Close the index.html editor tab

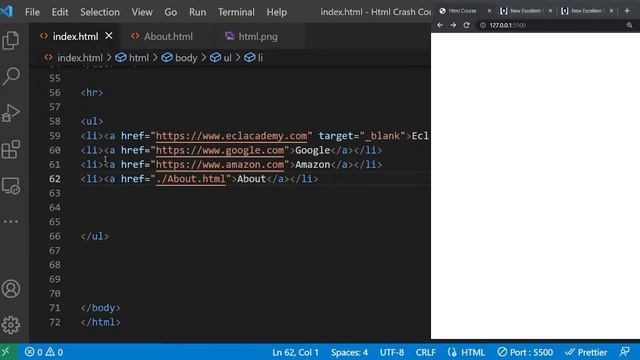pos(109,36)
